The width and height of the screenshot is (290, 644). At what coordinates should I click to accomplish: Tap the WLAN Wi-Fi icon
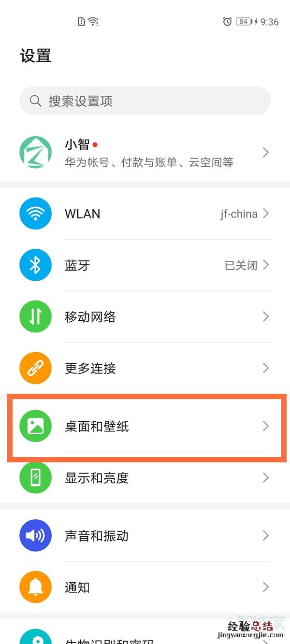pyautogui.click(x=35, y=214)
